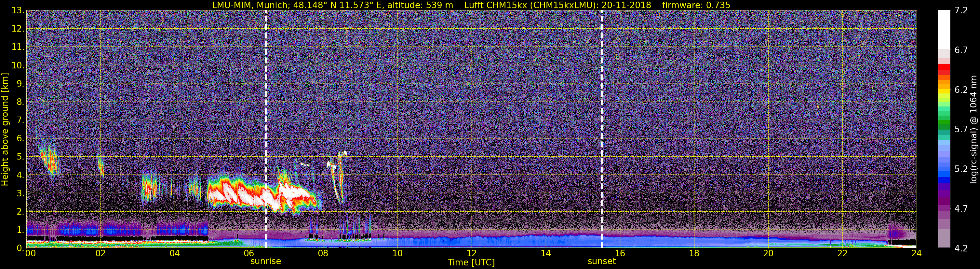Click the '9.' height axis tick label
980x269 pixels.
pyautogui.click(x=20, y=83)
